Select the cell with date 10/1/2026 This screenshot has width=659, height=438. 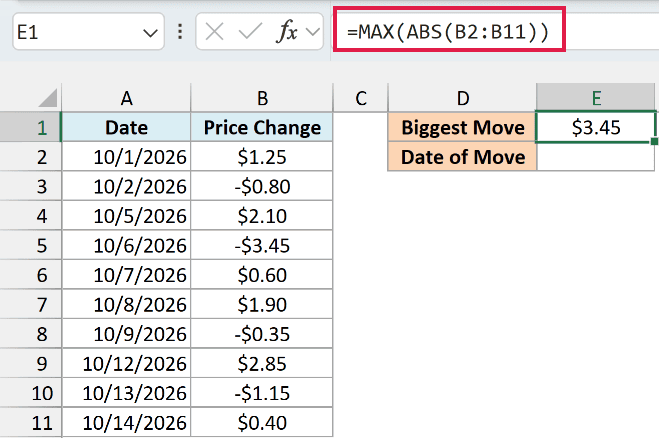126,156
